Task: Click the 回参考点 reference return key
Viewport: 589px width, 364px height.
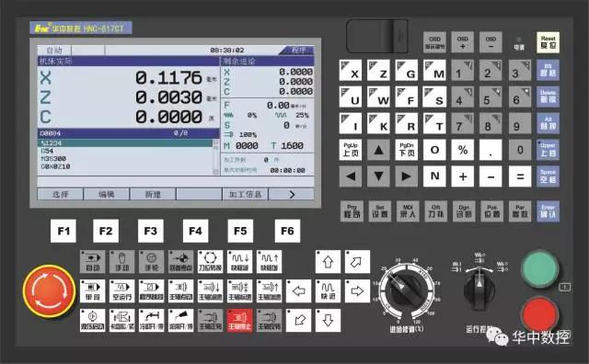Action: pos(180,262)
